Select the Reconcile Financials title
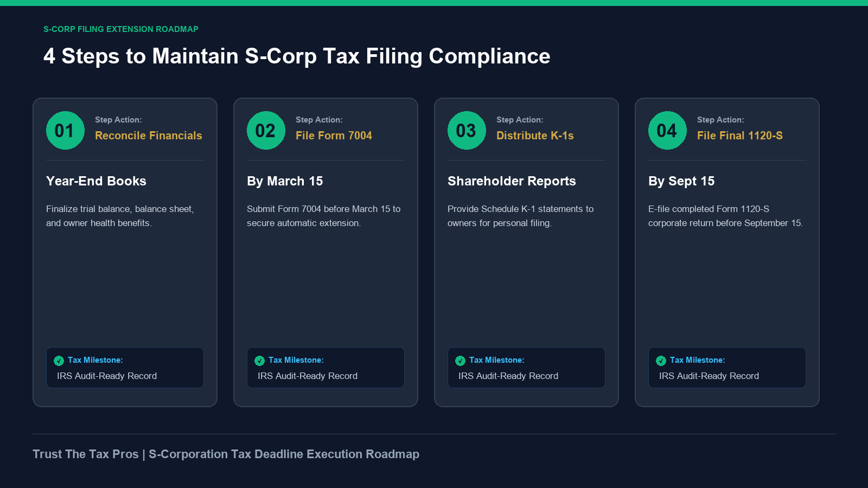868x488 pixels. coord(148,136)
